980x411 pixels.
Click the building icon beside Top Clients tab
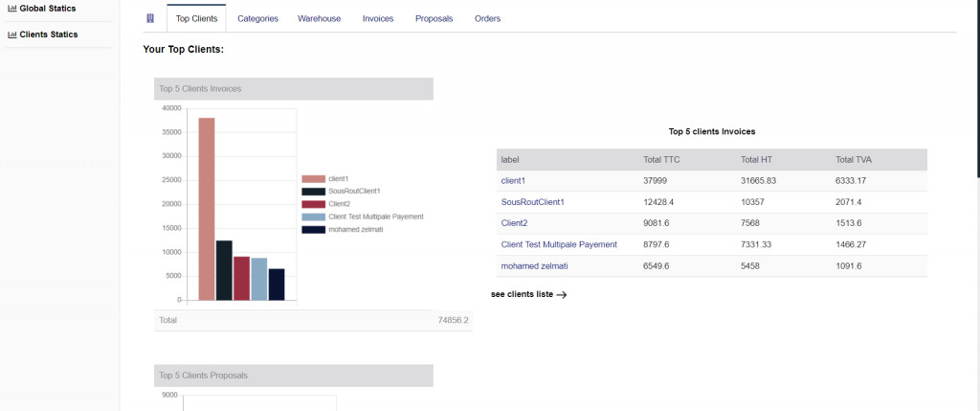coord(150,18)
